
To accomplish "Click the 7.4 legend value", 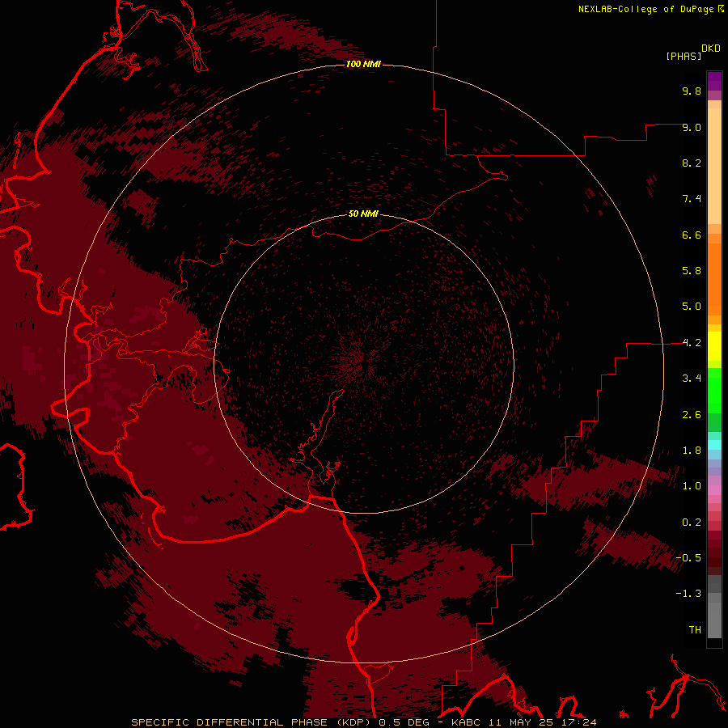I will [x=692, y=199].
